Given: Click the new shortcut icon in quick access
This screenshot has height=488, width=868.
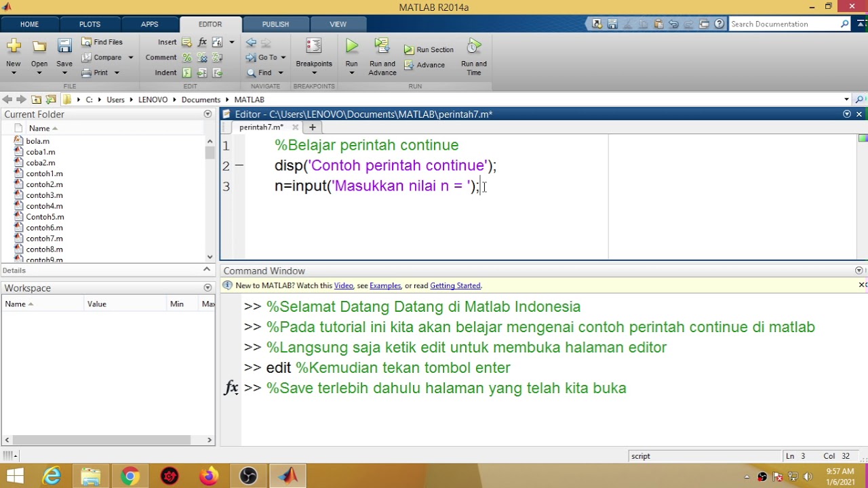Looking at the screenshot, I should (597, 24).
